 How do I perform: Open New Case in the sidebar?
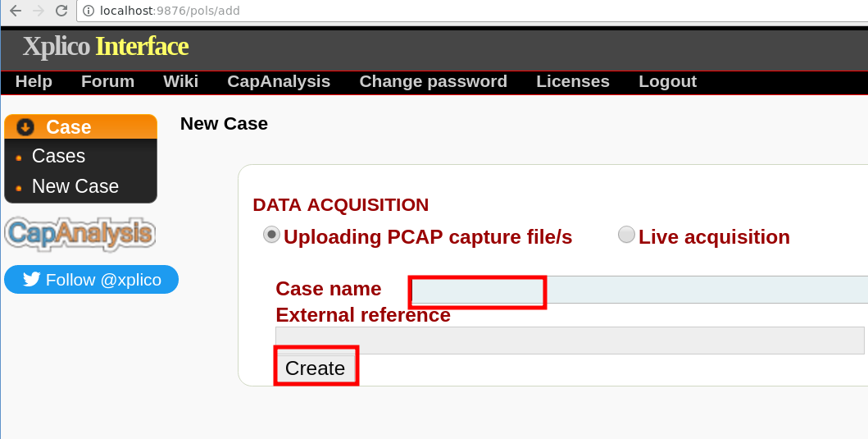pyautogui.click(x=75, y=186)
